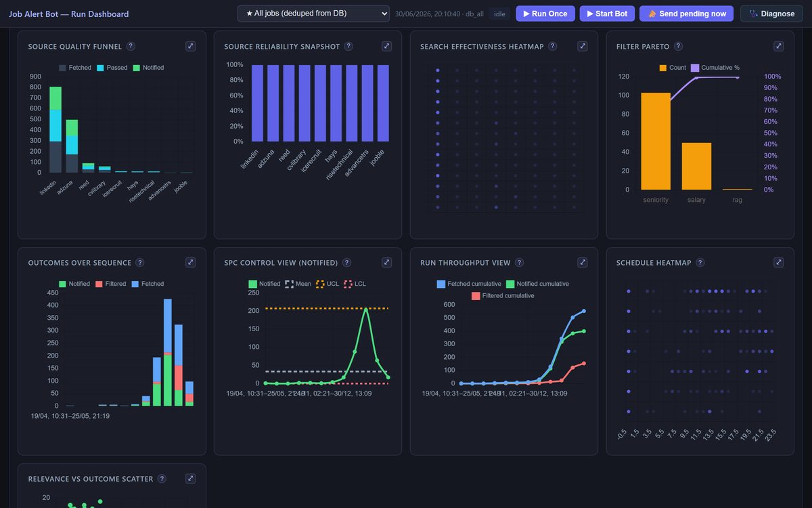
Task: Click the Notified legend in Outcomes Over Sequence
Action: [74, 284]
